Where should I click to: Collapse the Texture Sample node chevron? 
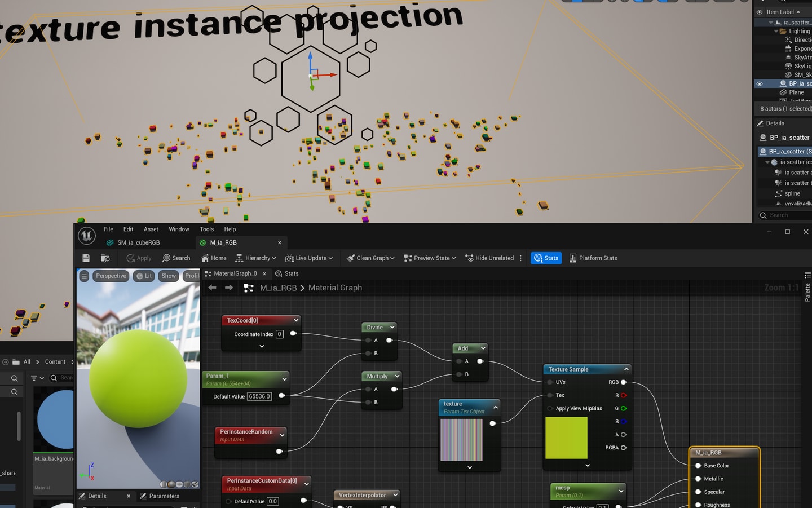tap(626, 369)
